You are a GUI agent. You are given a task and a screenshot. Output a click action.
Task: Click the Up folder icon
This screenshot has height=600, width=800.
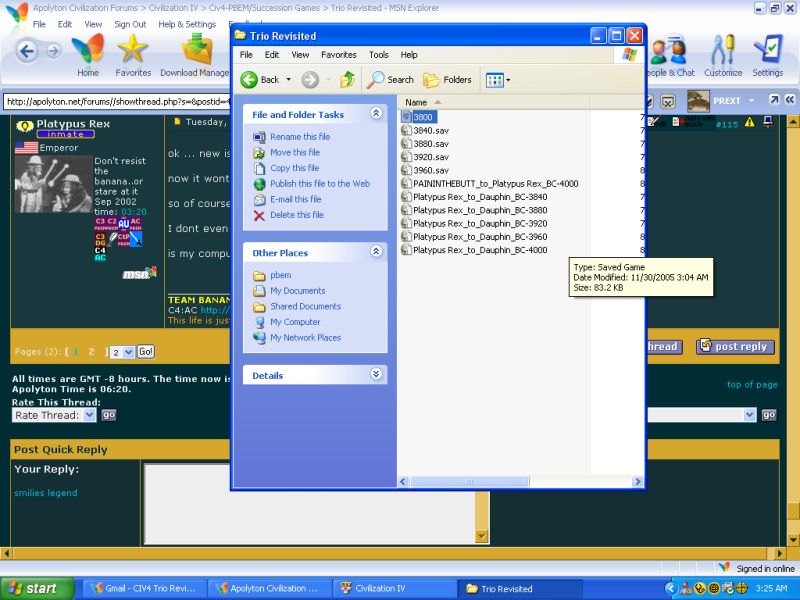[347, 80]
